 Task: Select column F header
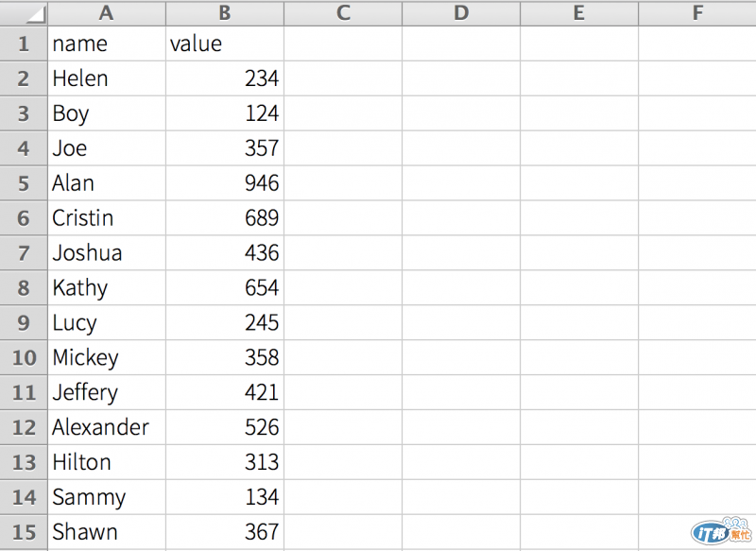697,13
